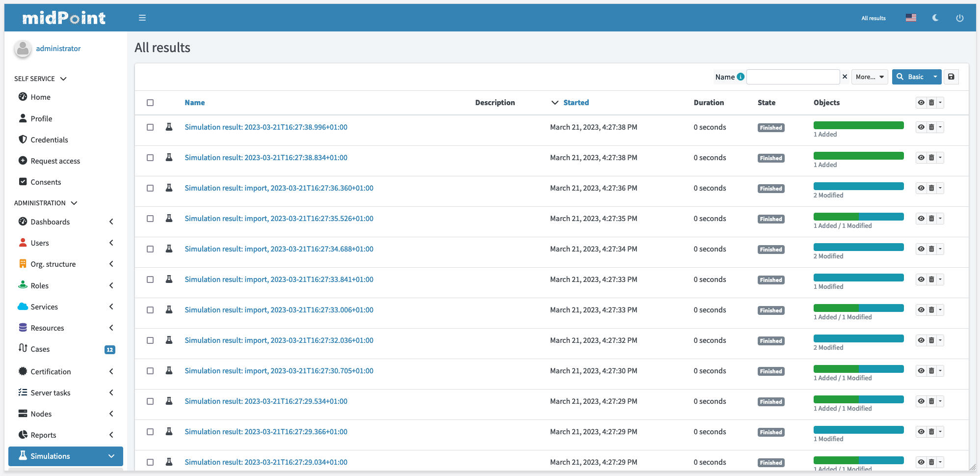Click the trash icon in first result row
Image resolution: width=980 pixels, height=476 pixels.
pos(931,127)
